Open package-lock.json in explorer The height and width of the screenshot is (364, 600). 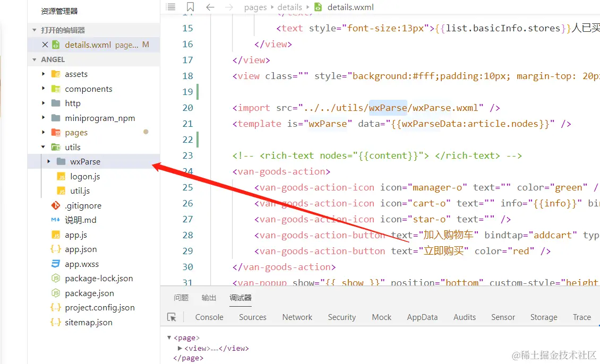[x=99, y=279]
